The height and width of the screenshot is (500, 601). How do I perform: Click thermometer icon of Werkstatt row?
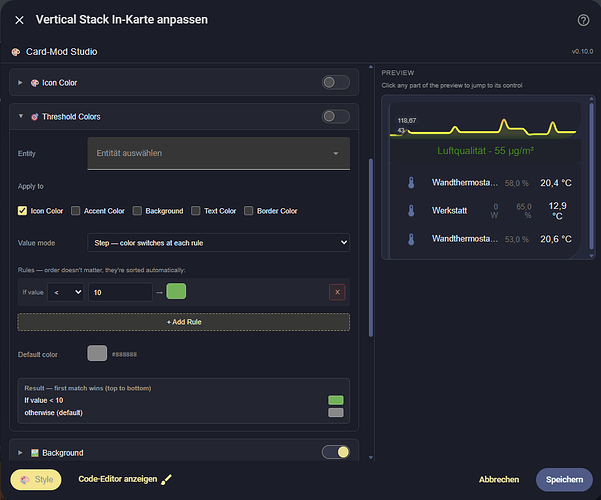click(x=411, y=211)
